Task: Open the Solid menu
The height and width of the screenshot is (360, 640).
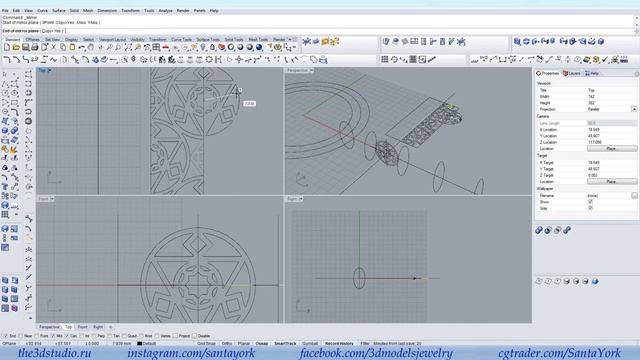Action: point(74,11)
